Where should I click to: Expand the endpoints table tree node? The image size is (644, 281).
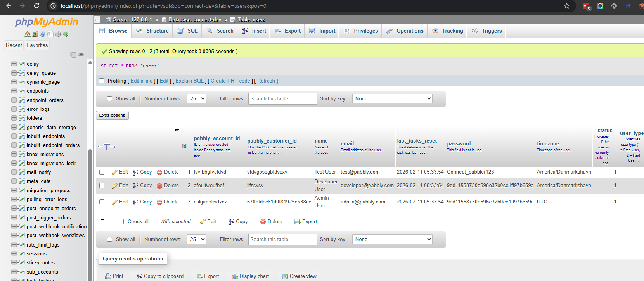click(14, 91)
